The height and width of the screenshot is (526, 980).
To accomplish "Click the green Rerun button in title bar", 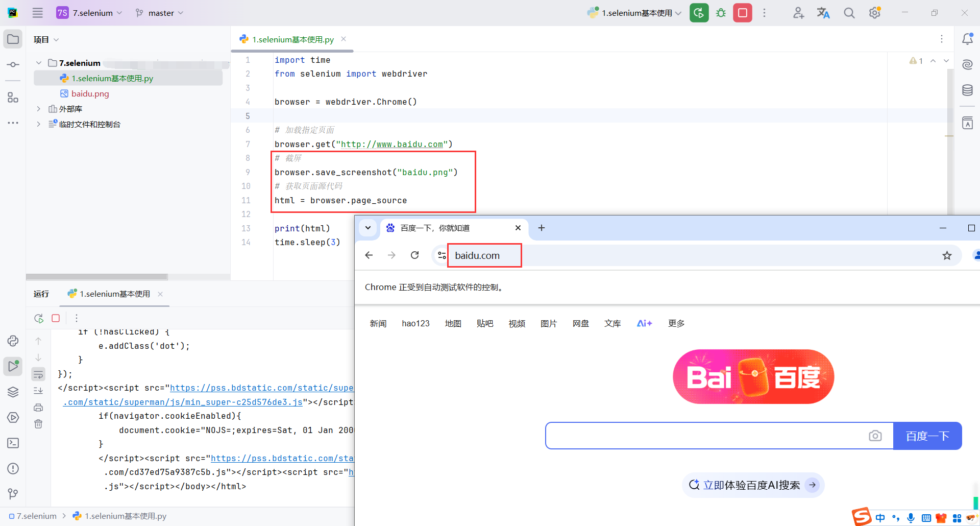I will [699, 13].
